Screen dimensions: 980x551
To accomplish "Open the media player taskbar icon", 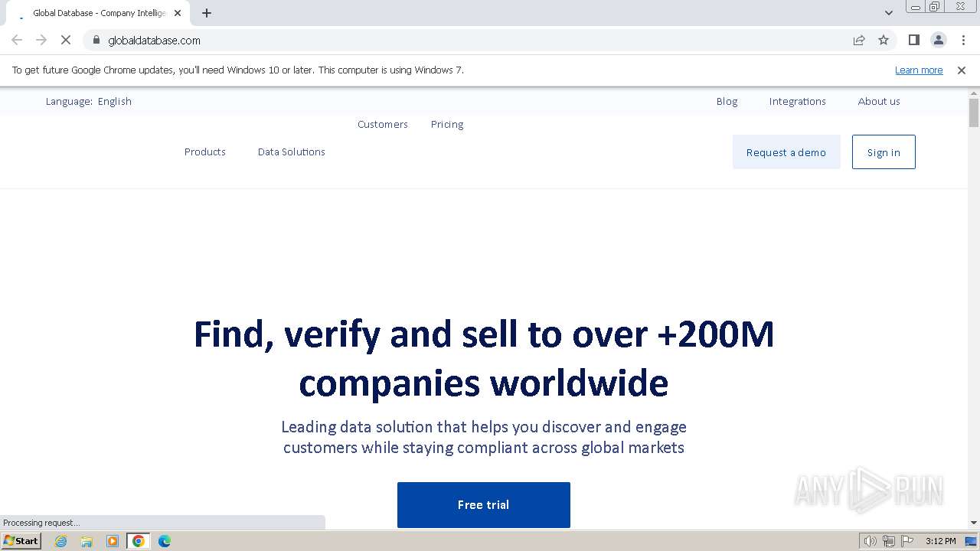I will (x=113, y=541).
